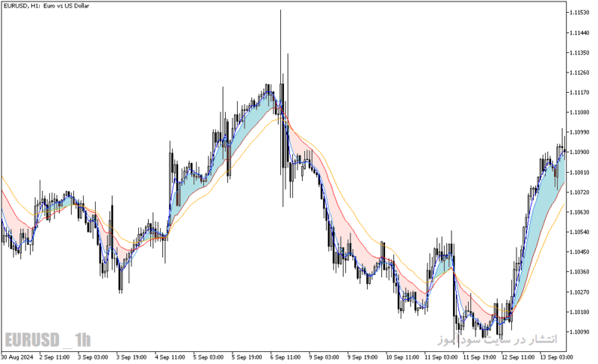Select the 30 Aug 2024 date label
Image resolution: width=598 pixels, height=364 pixels.
[17, 357]
